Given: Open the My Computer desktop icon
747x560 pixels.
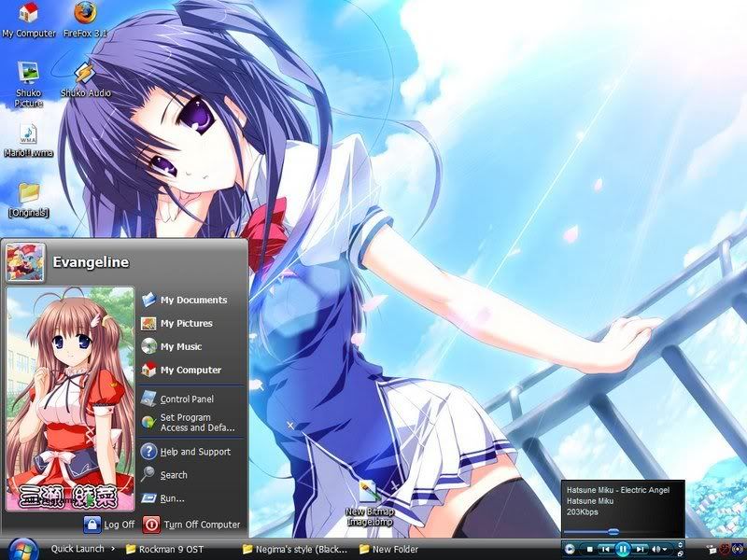Looking at the screenshot, I should [28, 20].
